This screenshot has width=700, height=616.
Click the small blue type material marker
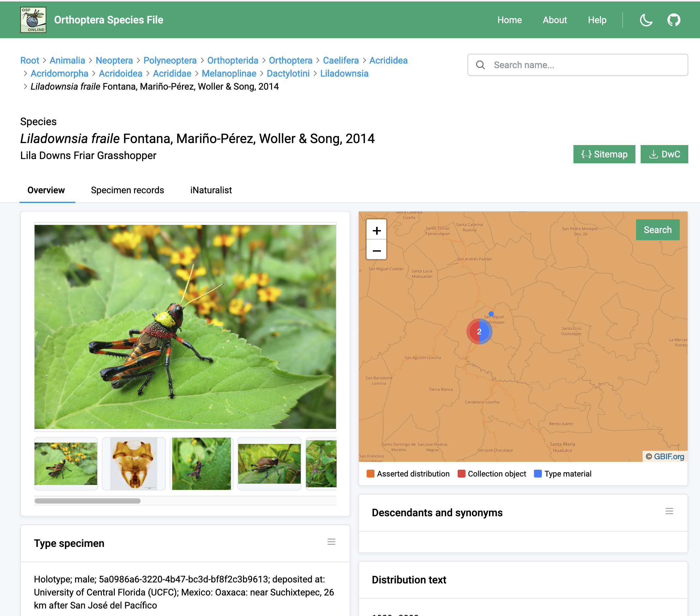(x=491, y=314)
